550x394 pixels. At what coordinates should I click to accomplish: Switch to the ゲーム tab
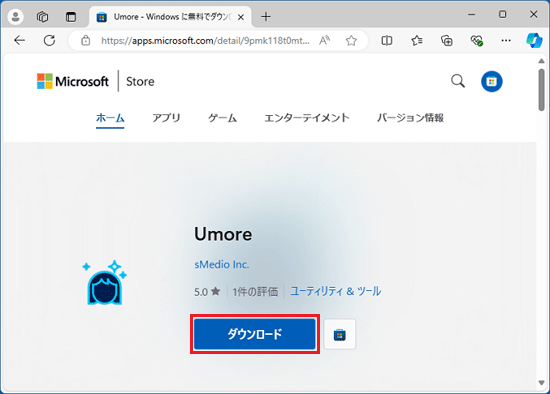click(222, 118)
